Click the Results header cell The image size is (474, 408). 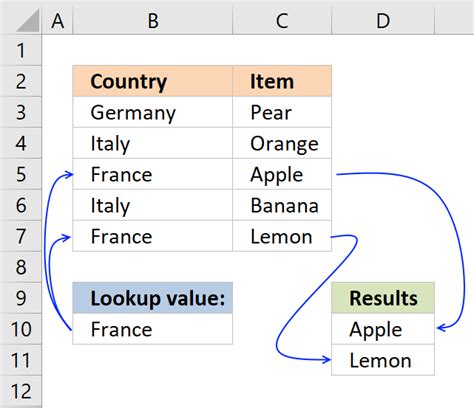[383, 298]
